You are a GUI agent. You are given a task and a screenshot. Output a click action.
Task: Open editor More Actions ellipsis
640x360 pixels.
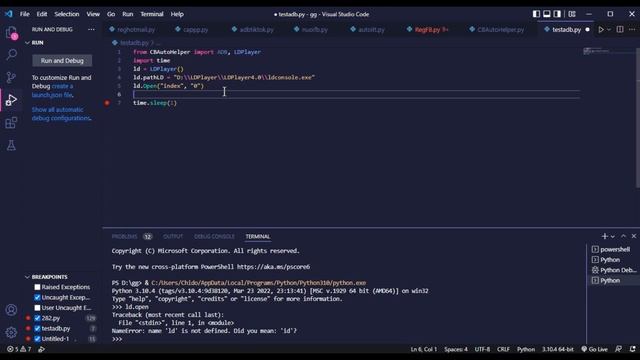tap(632, 29)
